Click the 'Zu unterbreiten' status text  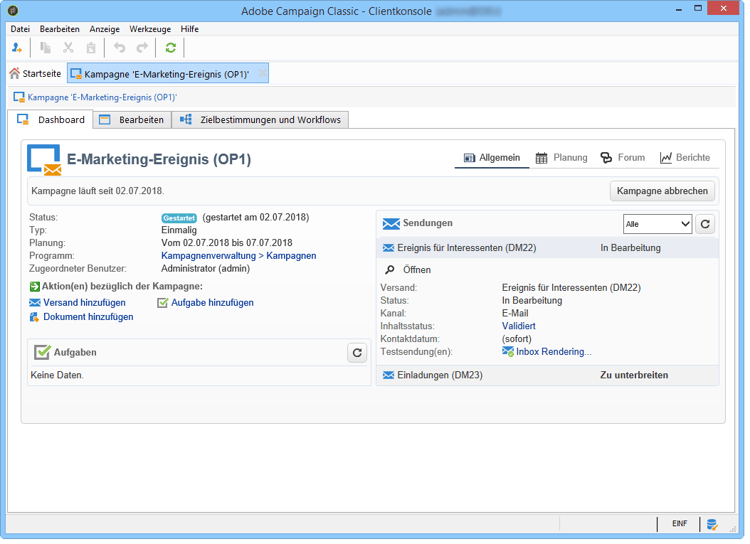pos(634,376)
